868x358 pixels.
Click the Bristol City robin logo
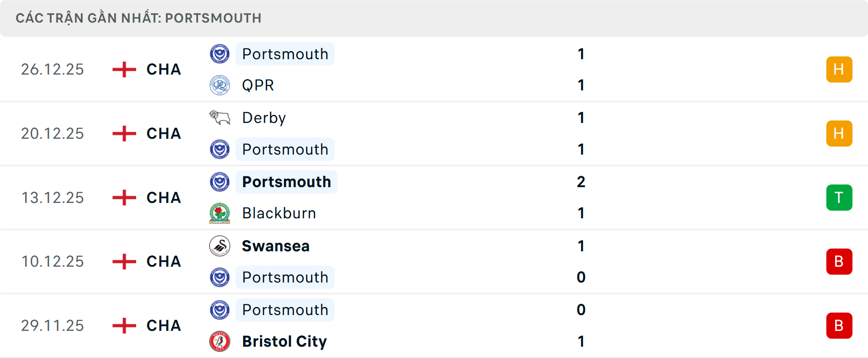(x=220, y=342)
